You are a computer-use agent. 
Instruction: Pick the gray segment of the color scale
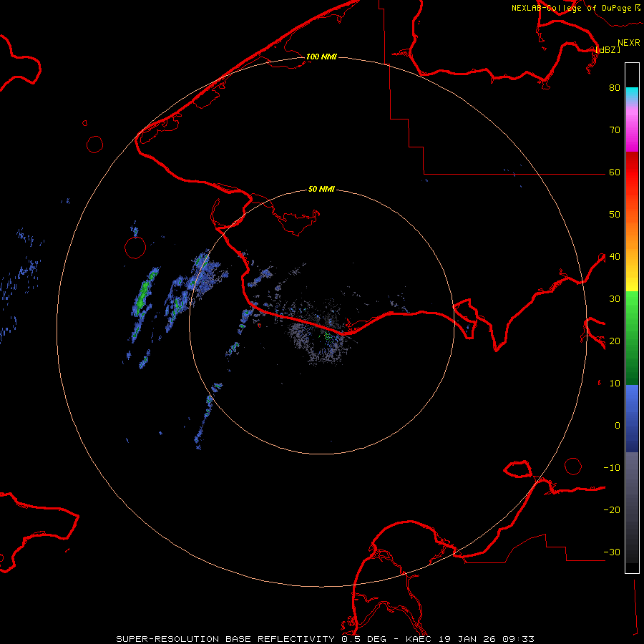(x=632, y=507)
